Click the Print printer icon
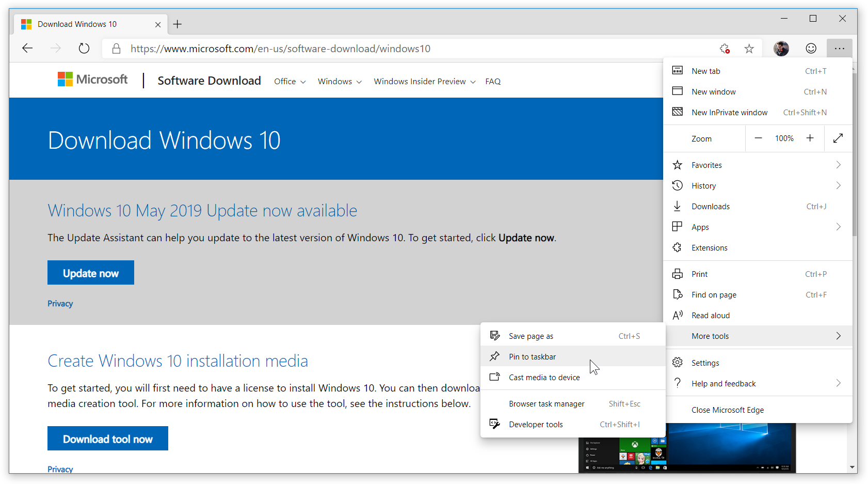The width and height of the screenshot is (868, 484). pos(678,274)
